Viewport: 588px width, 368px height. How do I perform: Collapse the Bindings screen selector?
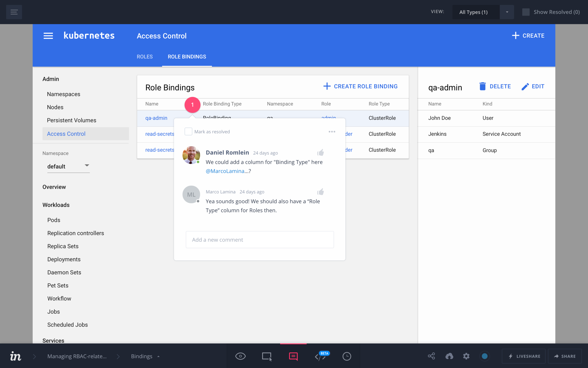(159, 356)
